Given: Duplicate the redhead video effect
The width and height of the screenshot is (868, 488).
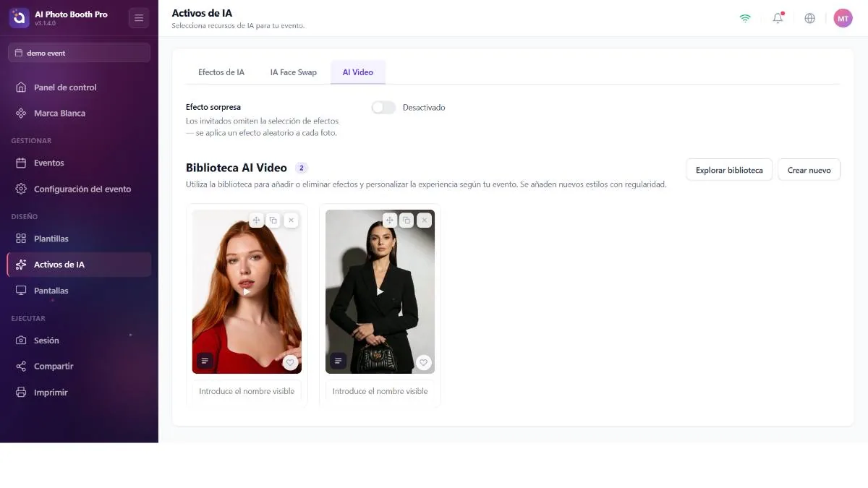Looking at the screenshot, I should click(273, 220).
